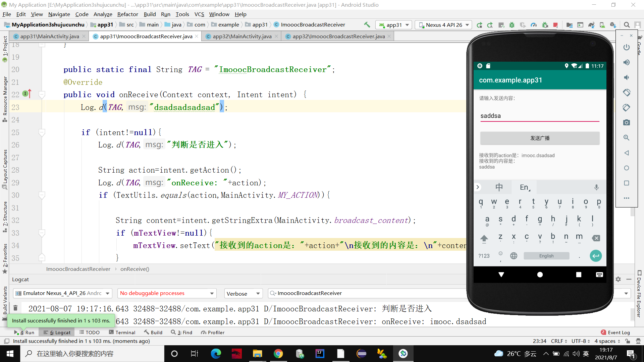Close the app31\ImoocBroadcastReceiver.java tab
This screenshot has height=362, width=644.
tap(197, 36)
